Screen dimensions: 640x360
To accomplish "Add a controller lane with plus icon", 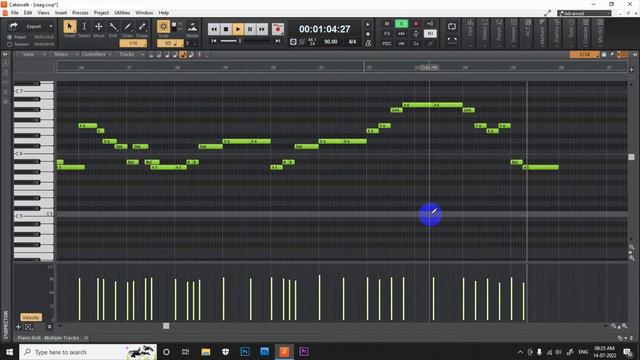I will [18, 327].
